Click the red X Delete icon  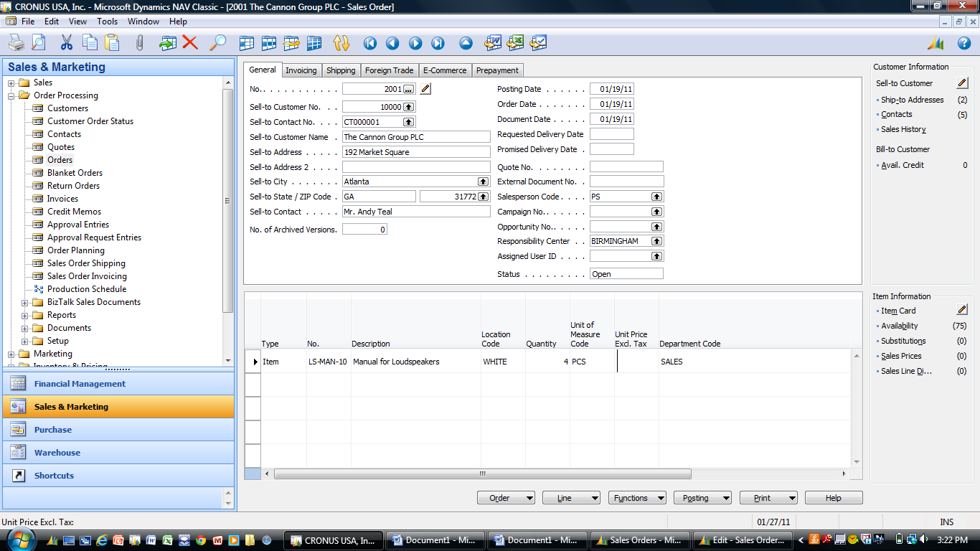click(190, 43)
